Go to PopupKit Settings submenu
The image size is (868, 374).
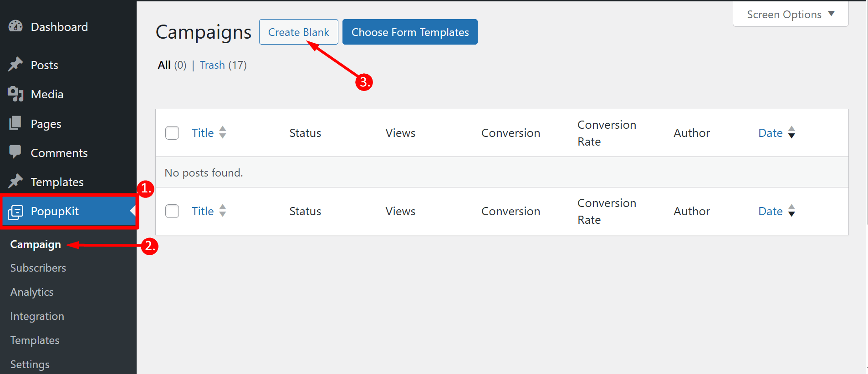(x=30, y=364)
